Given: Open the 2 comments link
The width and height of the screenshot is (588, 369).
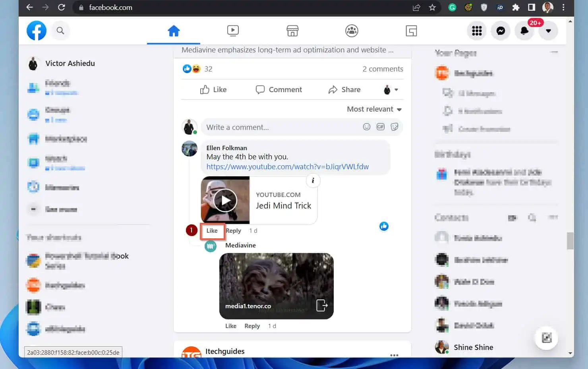Looking at the screenshot, I should (383, 69).
